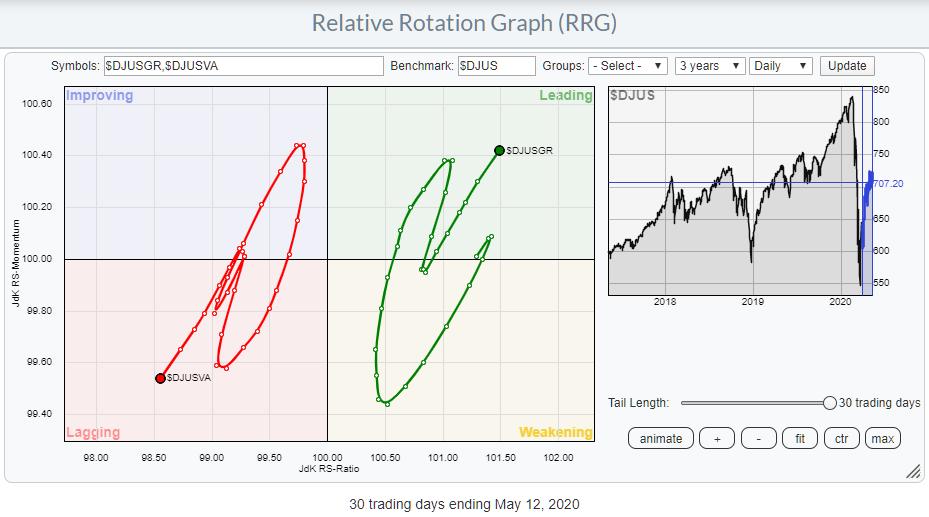Click the resize grip at chart corner
Screen dimensions: 929x517
click(x=911, y=470)
